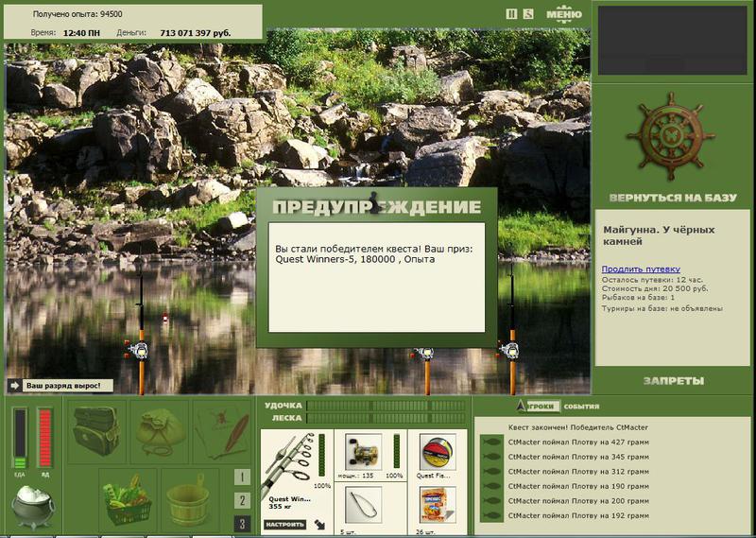
Task: Click fish icon beside Плотву на 190 грамм
Action: click(x=491, y=486)
